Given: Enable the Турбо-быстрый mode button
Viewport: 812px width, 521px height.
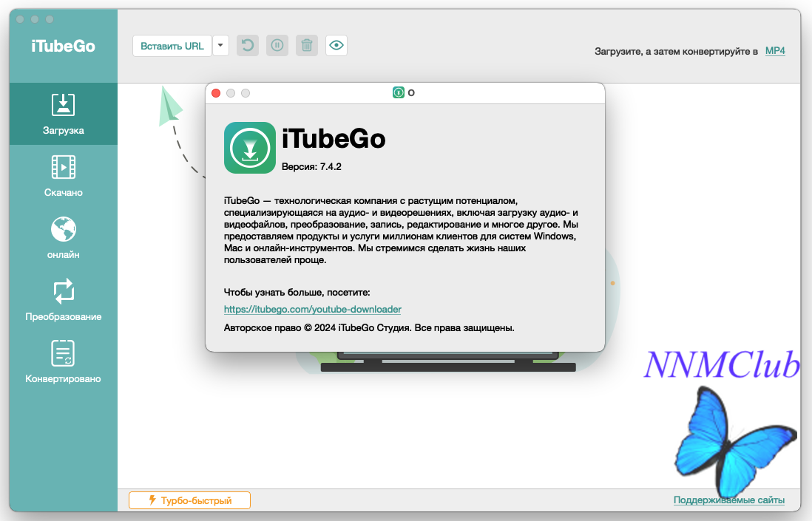Looking at the screenshot, I should click(x=189, y=500).
